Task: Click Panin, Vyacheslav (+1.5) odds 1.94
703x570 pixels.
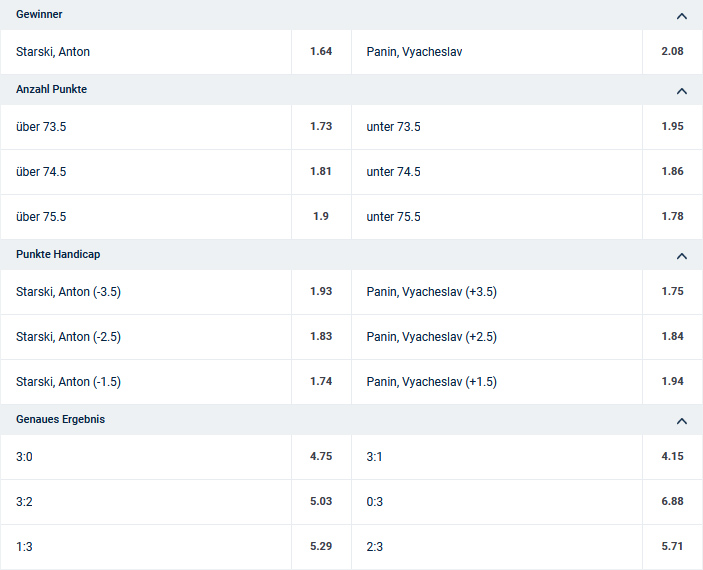Action: pyautogui.click(x=672, y=382)
